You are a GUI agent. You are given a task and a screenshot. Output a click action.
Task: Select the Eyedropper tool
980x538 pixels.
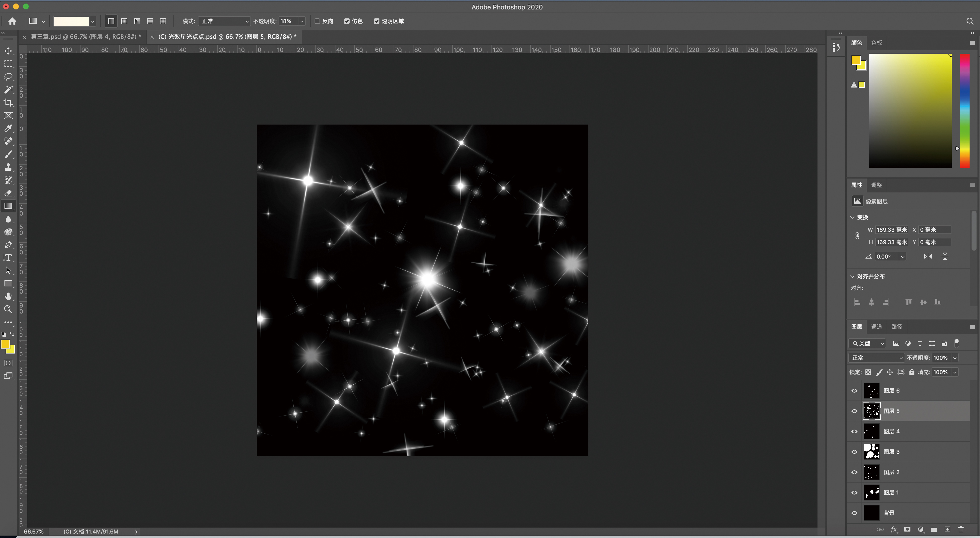point(8,128)
